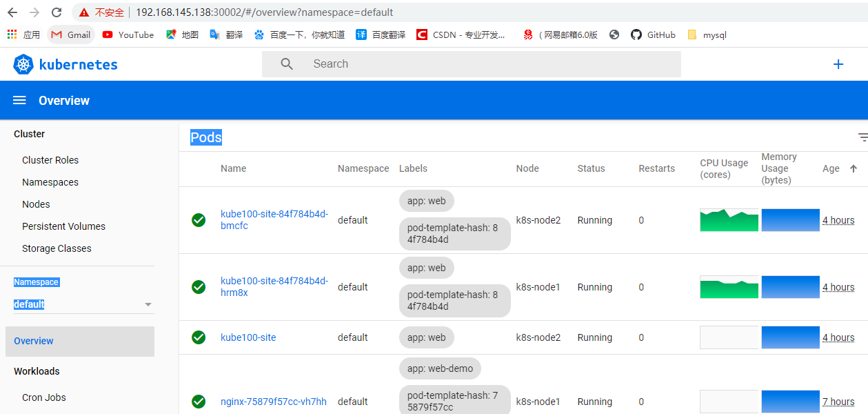Image resolution: width=868 pixels, height=414 pixels.
Task: Select Overview in sidebar
Action: (x=80, y=341)
